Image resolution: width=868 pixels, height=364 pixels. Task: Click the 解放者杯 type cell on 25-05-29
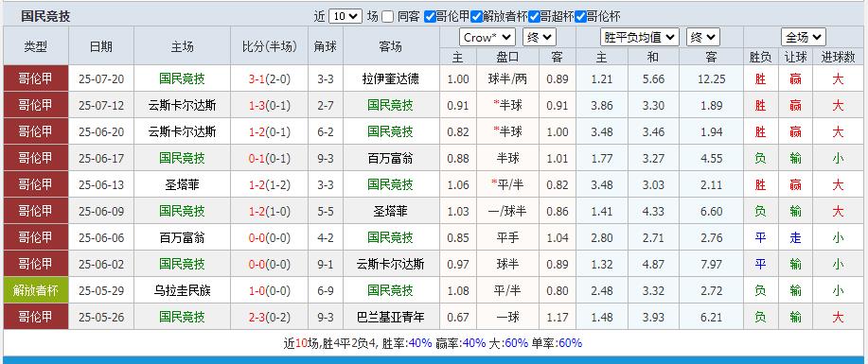click(36, 290)
